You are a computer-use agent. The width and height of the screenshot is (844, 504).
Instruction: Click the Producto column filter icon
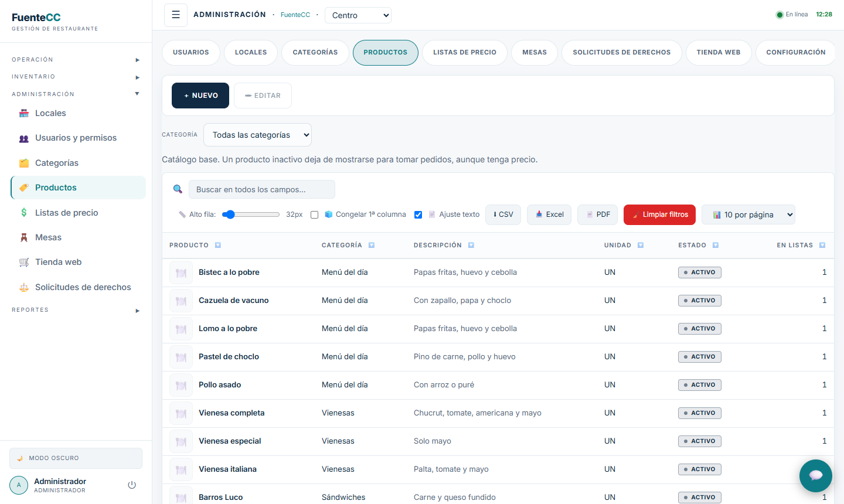coord(218,246)
